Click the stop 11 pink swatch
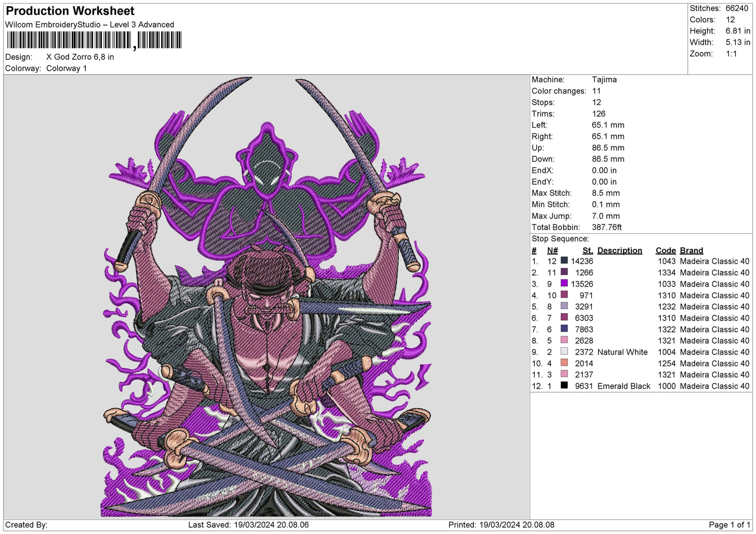The width and height of the screenshot is (756, 534). coord(564,374)
